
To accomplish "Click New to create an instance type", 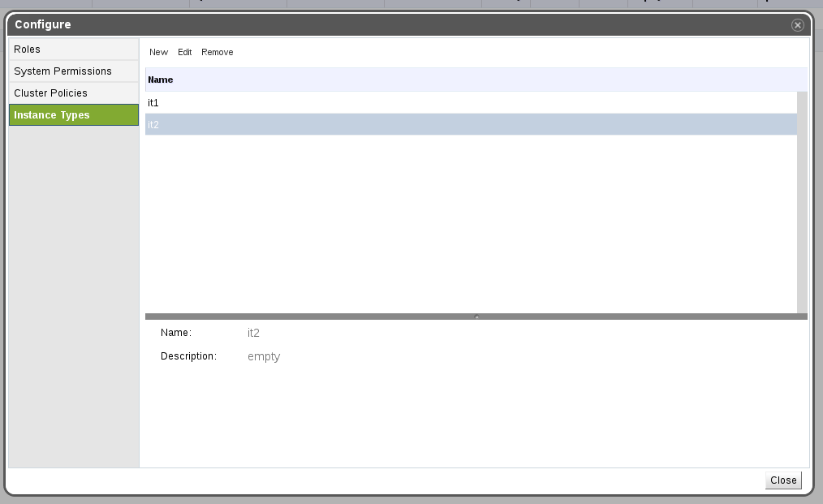I will (x=158, y=52).
